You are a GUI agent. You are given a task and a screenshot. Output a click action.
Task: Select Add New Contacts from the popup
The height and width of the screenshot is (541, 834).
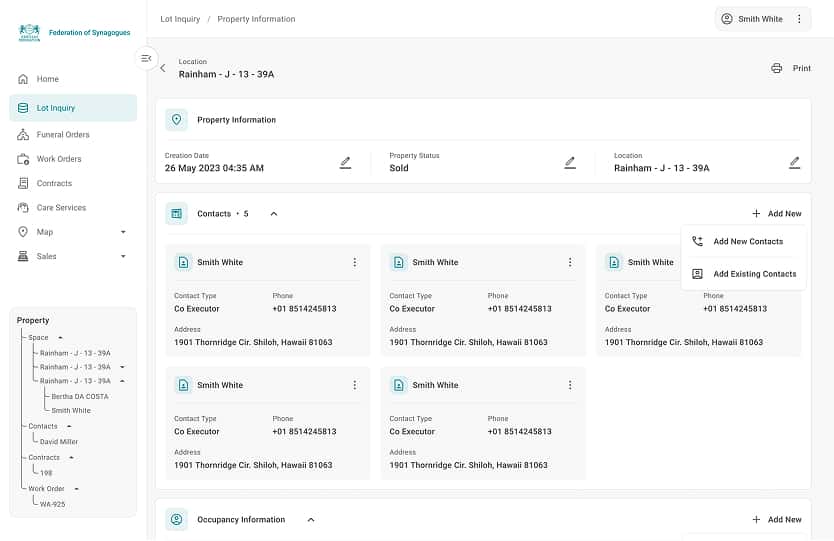[747, 242]
